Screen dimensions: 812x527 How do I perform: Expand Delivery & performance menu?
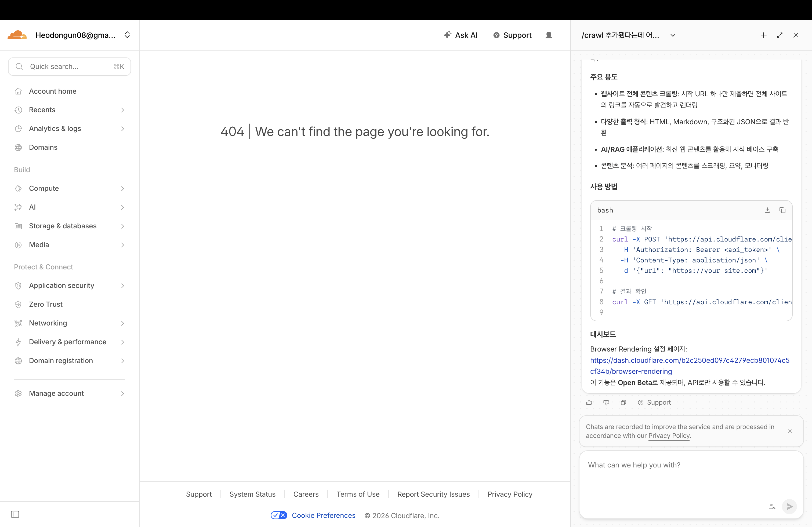click(70, 342)
